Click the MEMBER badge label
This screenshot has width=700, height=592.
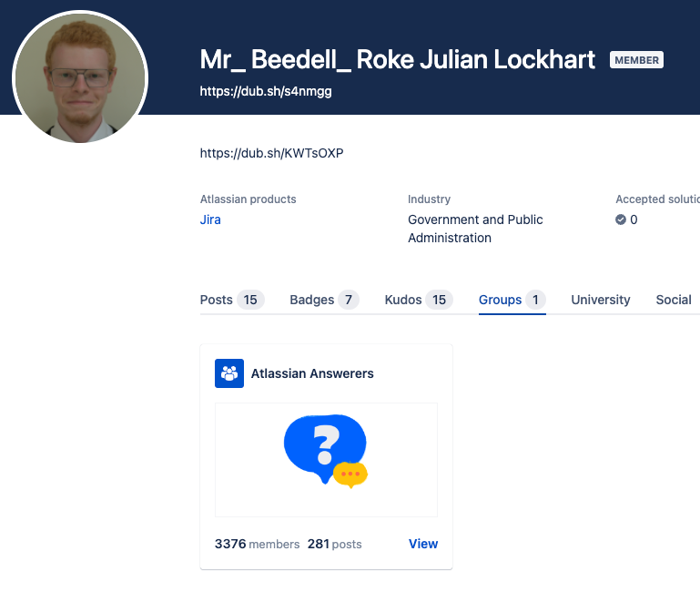tap(636, 60)
